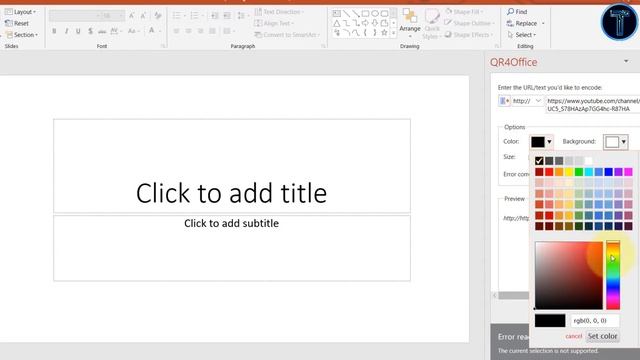The height and width of the screenshot is (360, 640).
Task: Center align text
Action: click(x=188, y=31)
